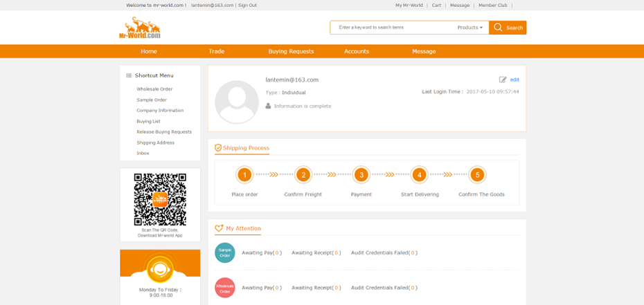Click the Mr-World.com elephant logo

[x=139, y=28]
